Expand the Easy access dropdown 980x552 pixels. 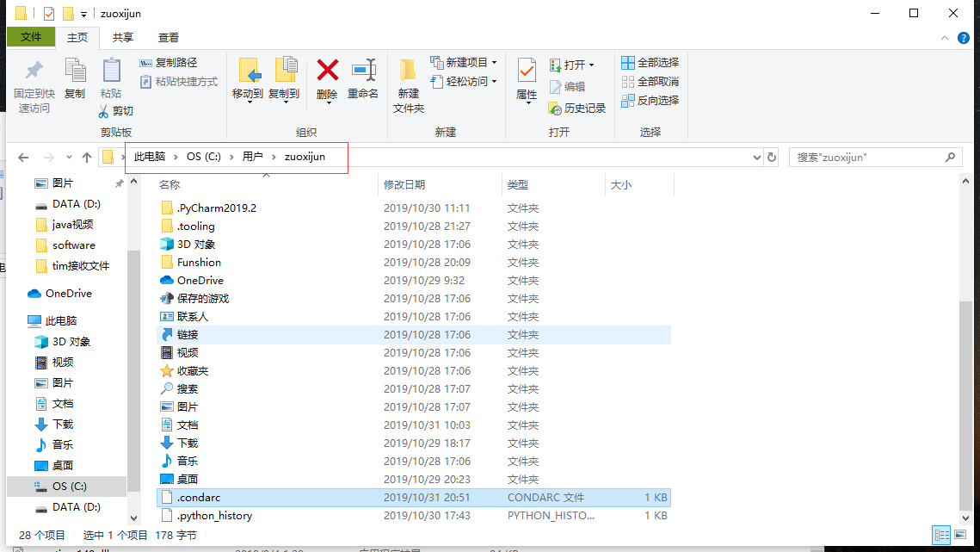pos(495,81)
